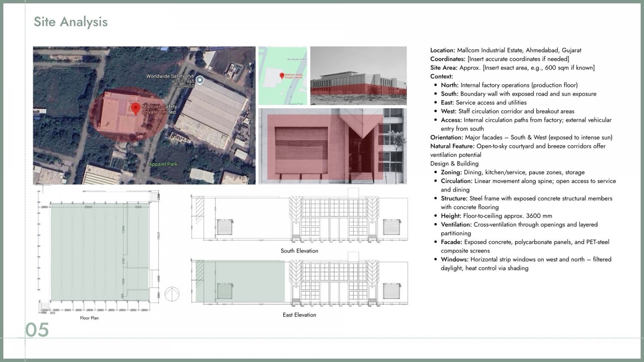This screenshot has height=362, width=644.
Task: Click the 'Access: Internal circulation paths' bullet
Action: point(526,124)
